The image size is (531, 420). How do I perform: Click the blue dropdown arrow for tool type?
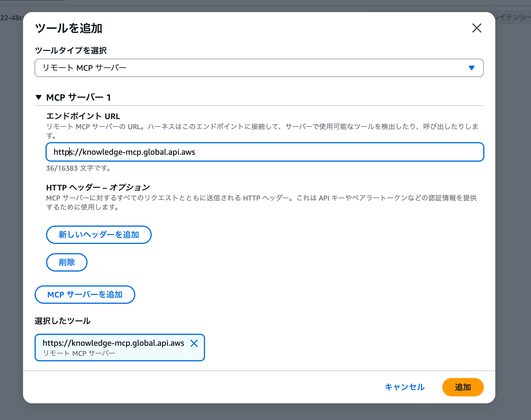(x=471, y=68)
